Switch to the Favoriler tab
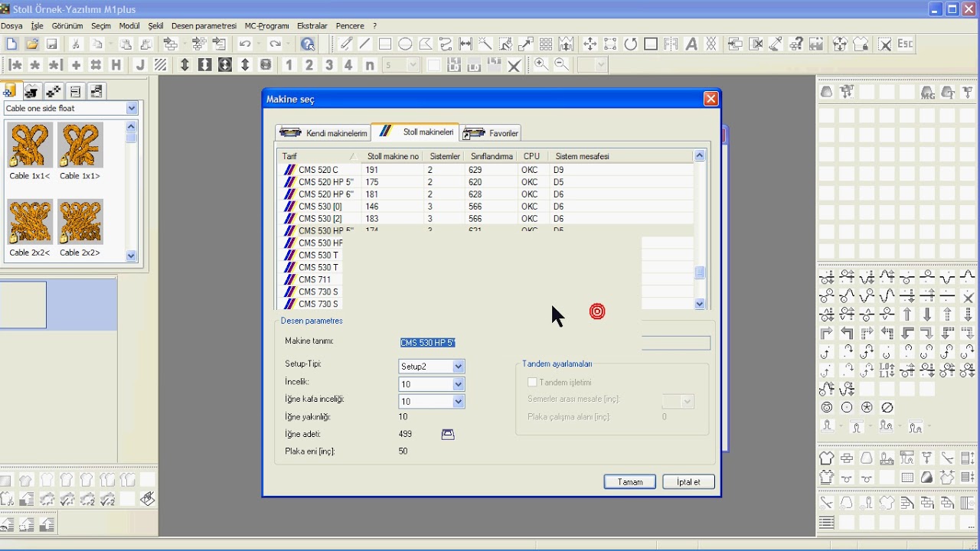980x551 pixels. (492, 133)
